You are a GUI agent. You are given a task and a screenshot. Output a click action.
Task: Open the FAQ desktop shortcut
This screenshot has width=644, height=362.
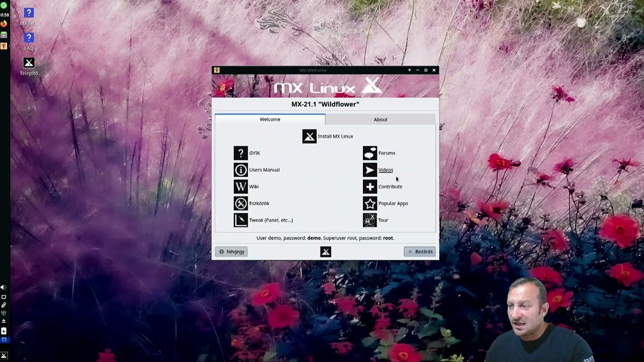[x=29, y=42]
